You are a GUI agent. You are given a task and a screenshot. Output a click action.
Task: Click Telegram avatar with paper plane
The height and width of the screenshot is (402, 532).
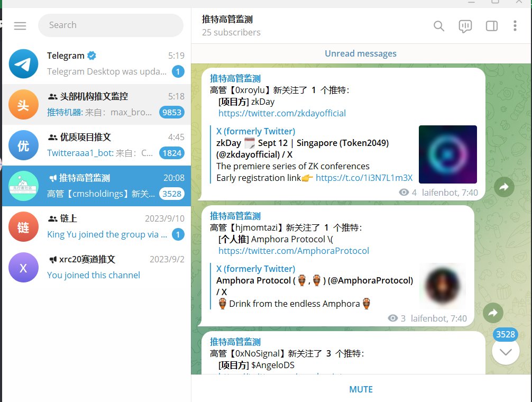coord(23,64)
